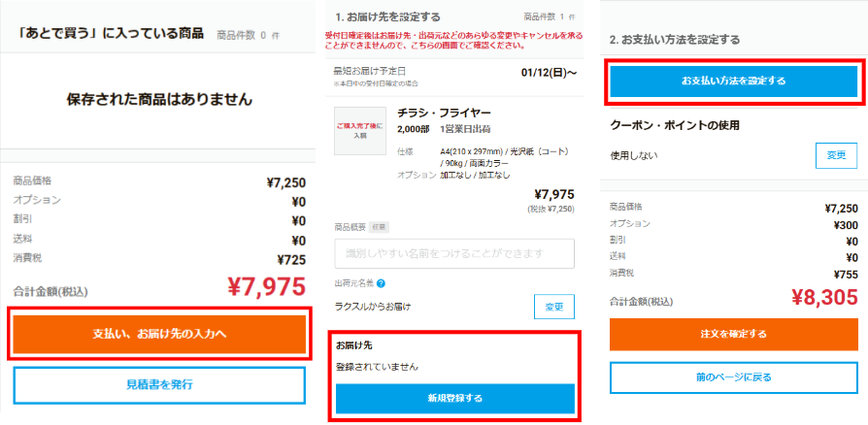
Task: Proceed with 支払い、お届け先の入力へ button
Action: 159,334
